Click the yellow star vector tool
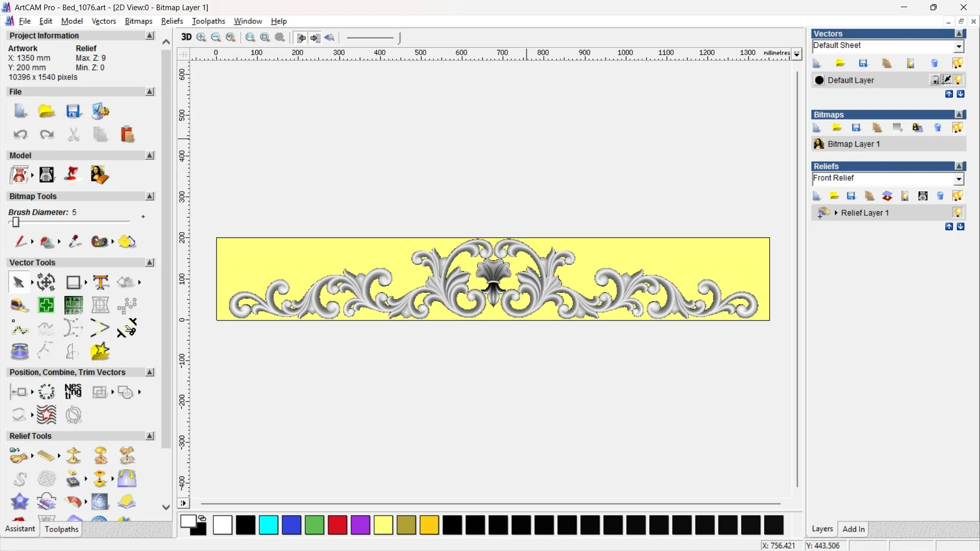The image size is (980, 551). coord(100,352)
